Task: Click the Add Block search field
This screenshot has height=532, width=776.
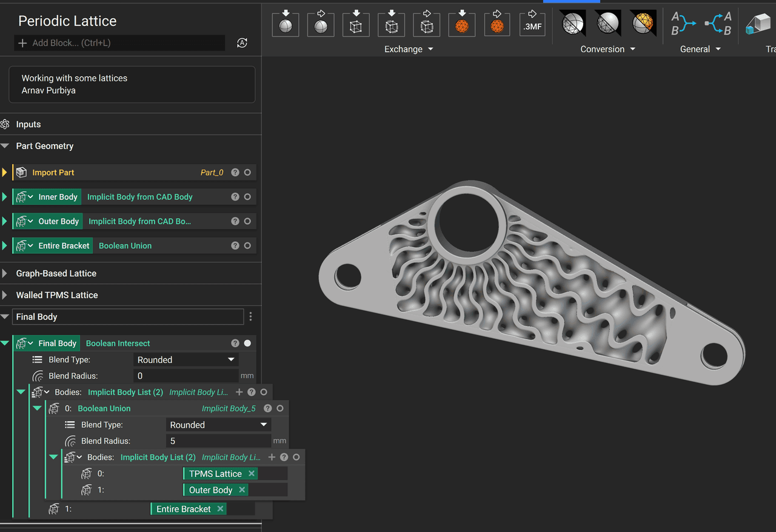Action: coord(120,43)
